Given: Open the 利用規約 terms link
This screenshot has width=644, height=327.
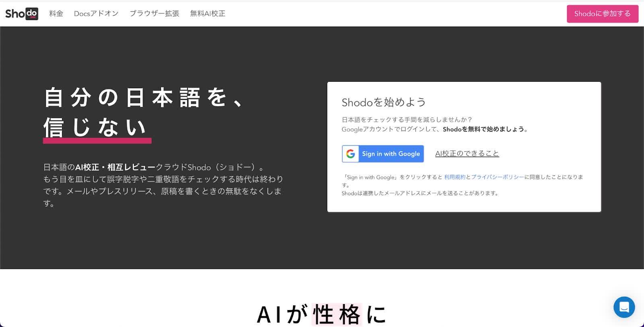Looking at the screenshot, I should coord(455,177).
